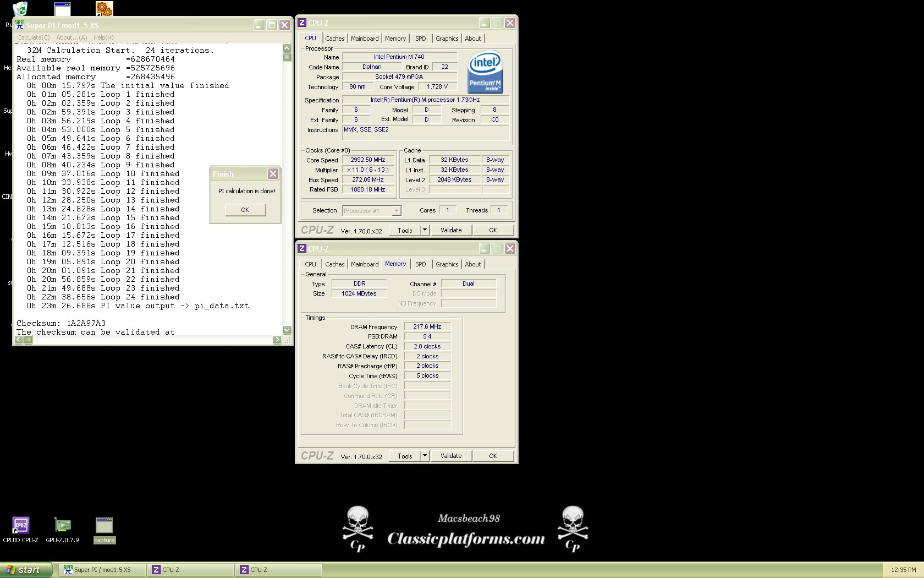924x578 pixels.
Task: Click the Bus Speed 272.05 MHz value
Action: [368, 179]
